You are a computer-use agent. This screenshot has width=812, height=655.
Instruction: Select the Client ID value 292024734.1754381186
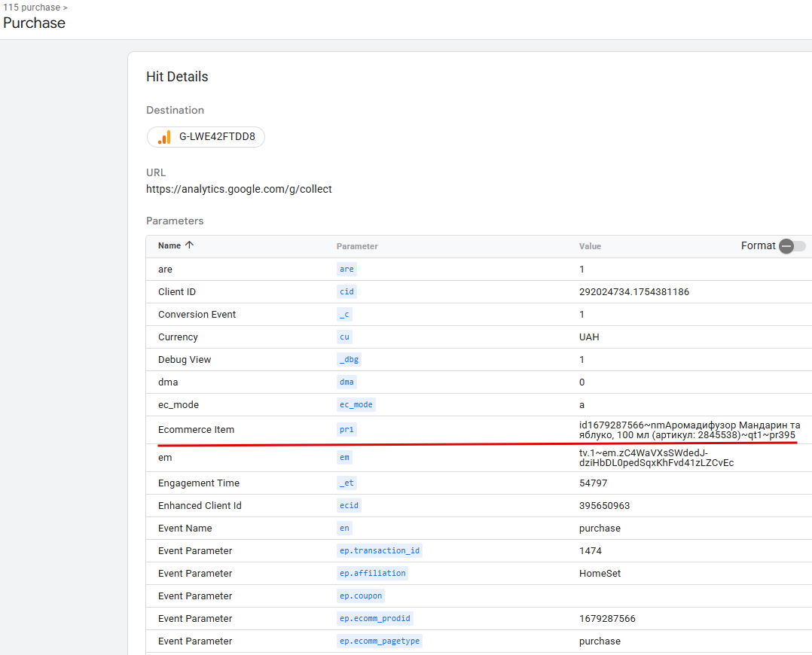634,291
